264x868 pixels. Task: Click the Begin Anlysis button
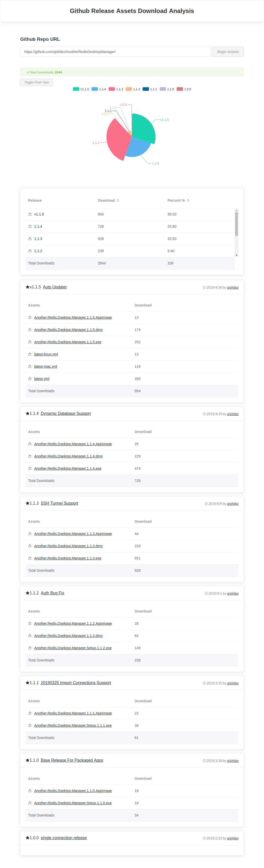coord(228,52)
